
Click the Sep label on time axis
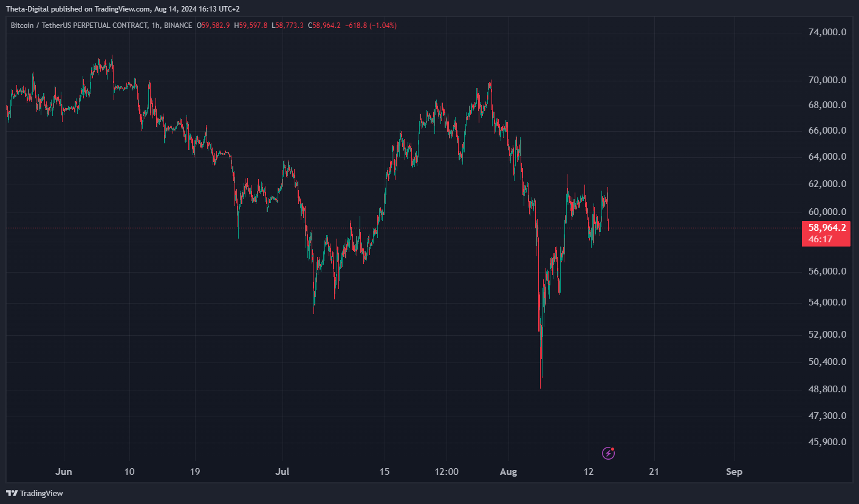[734, 472]
